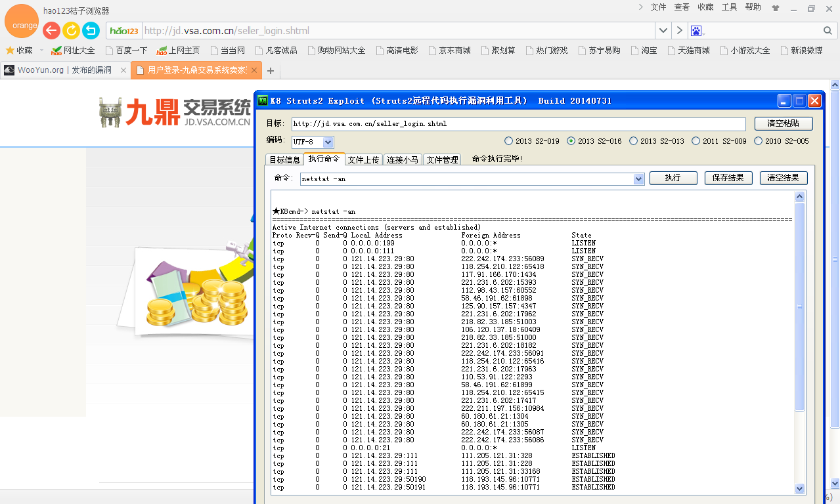The height and width of the screenshot is (504, 840).
Task: Open the 京东商城 bookmark
Action: (449, 51)
